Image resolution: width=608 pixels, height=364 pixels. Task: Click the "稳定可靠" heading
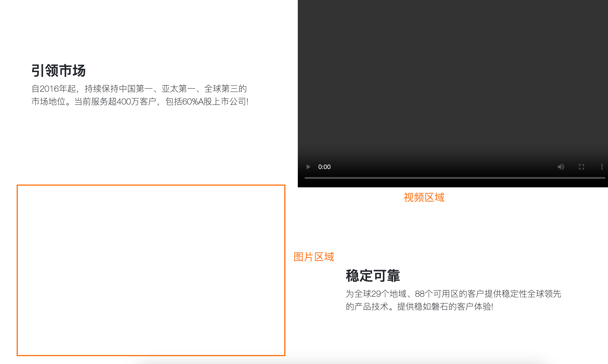[373, 276]
